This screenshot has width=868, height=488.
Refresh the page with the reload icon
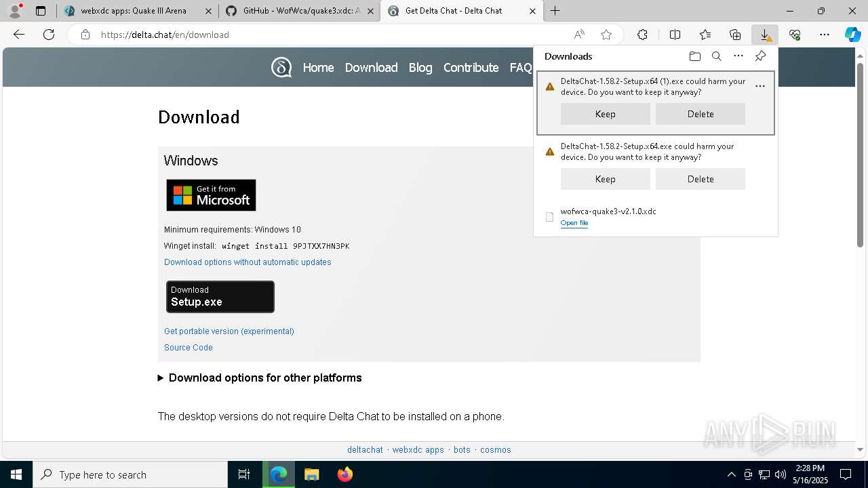49,35
